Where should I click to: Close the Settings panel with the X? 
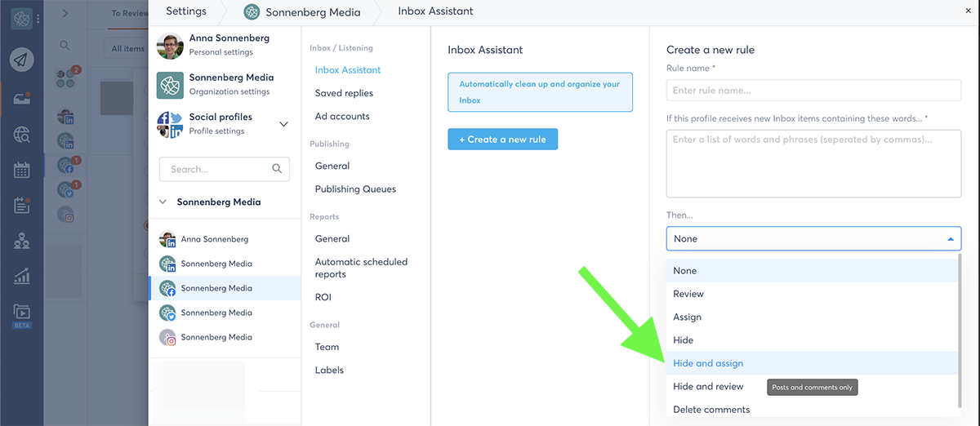tap(969, 11)
